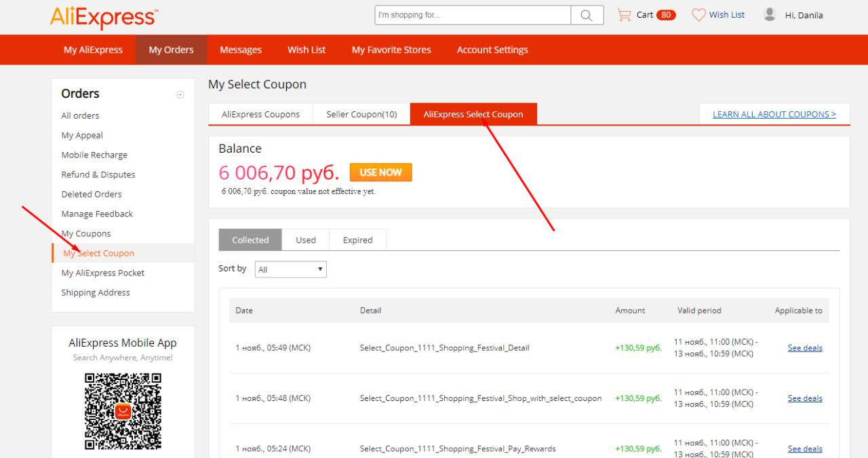The width and height of the screenshot is (868, 458).
Task: Click the Applicable to column header
Action: pos(798,310)
